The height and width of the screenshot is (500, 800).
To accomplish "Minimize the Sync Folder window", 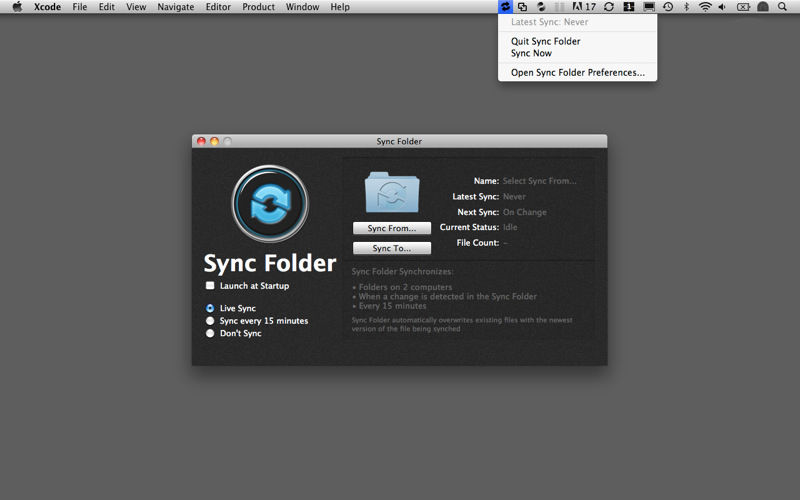I will 214,141.
